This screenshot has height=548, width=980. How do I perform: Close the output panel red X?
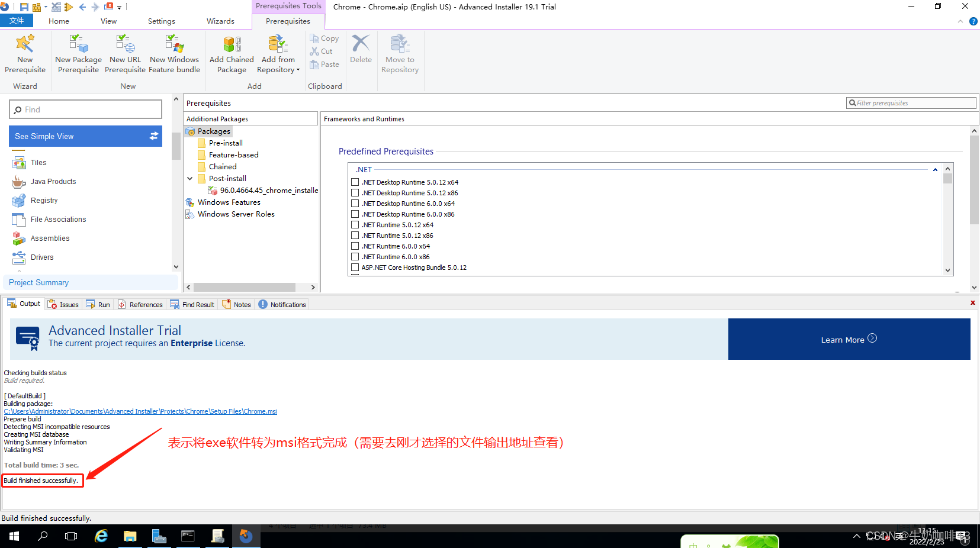(972, 303)
